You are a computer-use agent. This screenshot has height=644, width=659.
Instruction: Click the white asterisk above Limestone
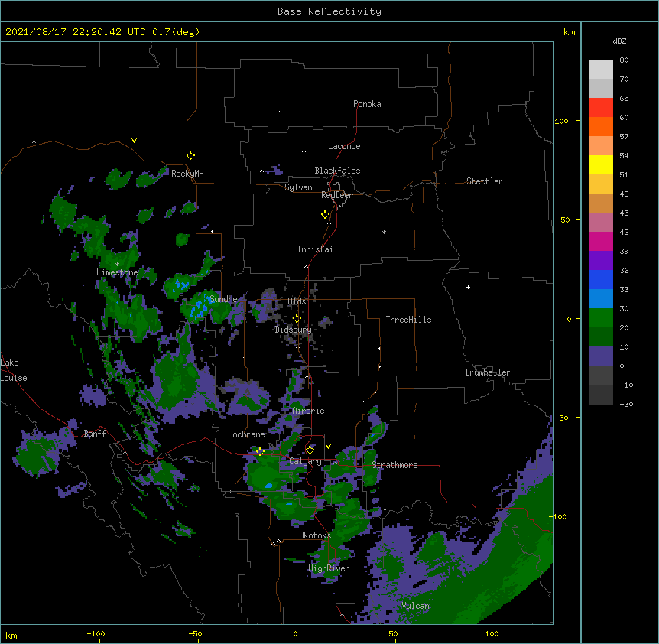[x=117, y=265]
